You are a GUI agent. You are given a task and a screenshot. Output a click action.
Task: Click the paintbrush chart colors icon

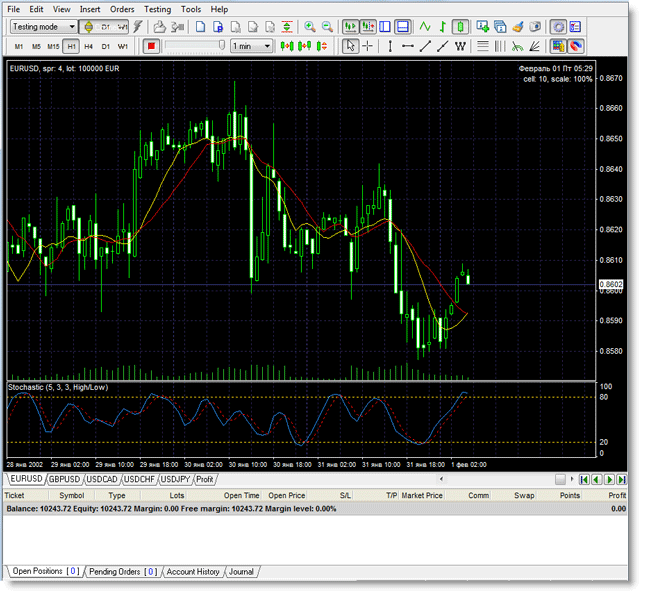click(518, 27)
